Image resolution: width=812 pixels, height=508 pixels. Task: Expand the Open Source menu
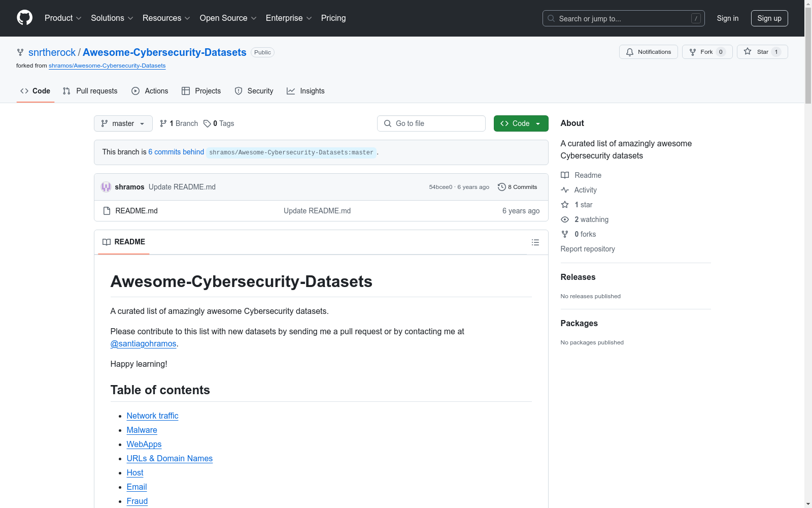pyautogui.click(x=228, y=18)
